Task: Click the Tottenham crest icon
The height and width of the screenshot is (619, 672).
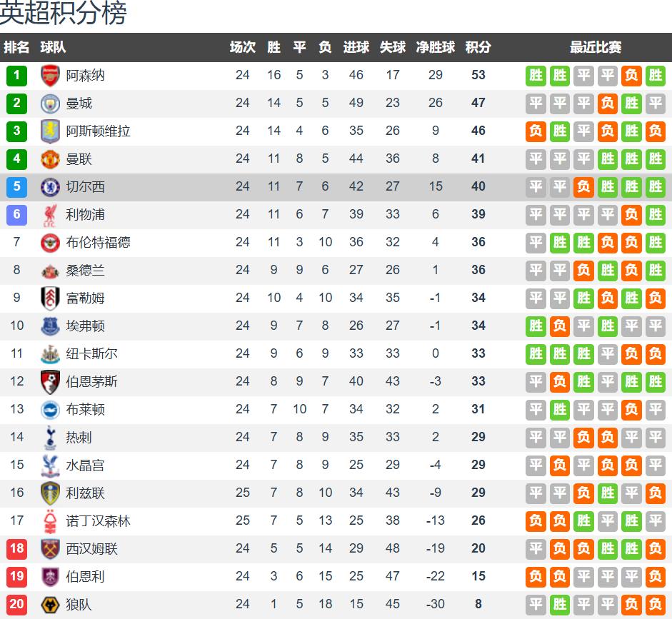Action: (50, 438)
